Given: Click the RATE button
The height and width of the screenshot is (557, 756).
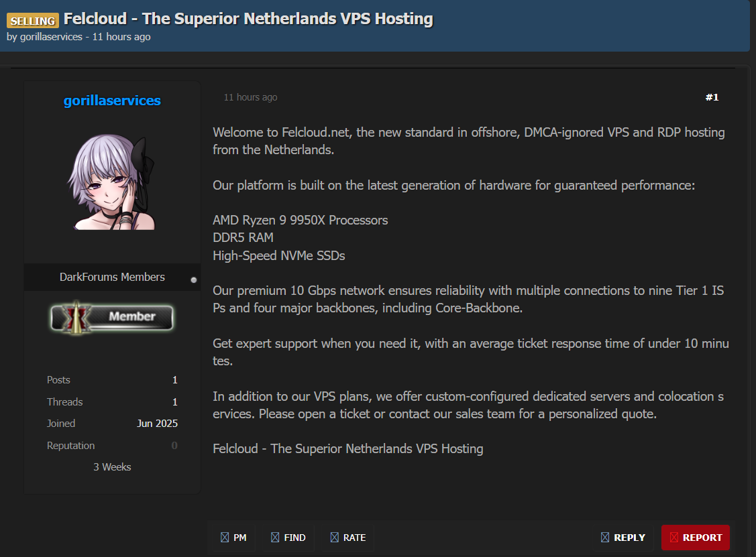Looking at the screenshot, I should coord(348,538).
